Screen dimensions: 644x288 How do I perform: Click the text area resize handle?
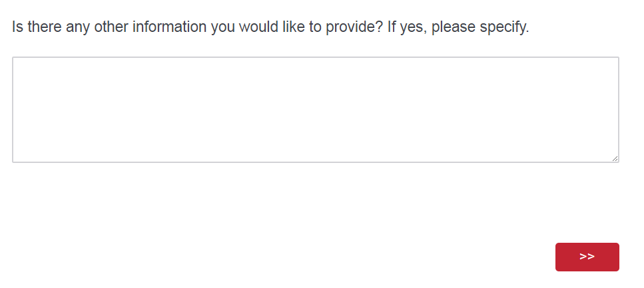click(615, 158)
